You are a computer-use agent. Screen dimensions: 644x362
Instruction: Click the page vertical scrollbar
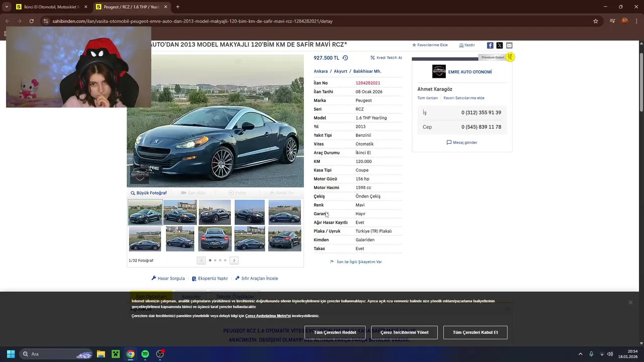tap(641, 83)
